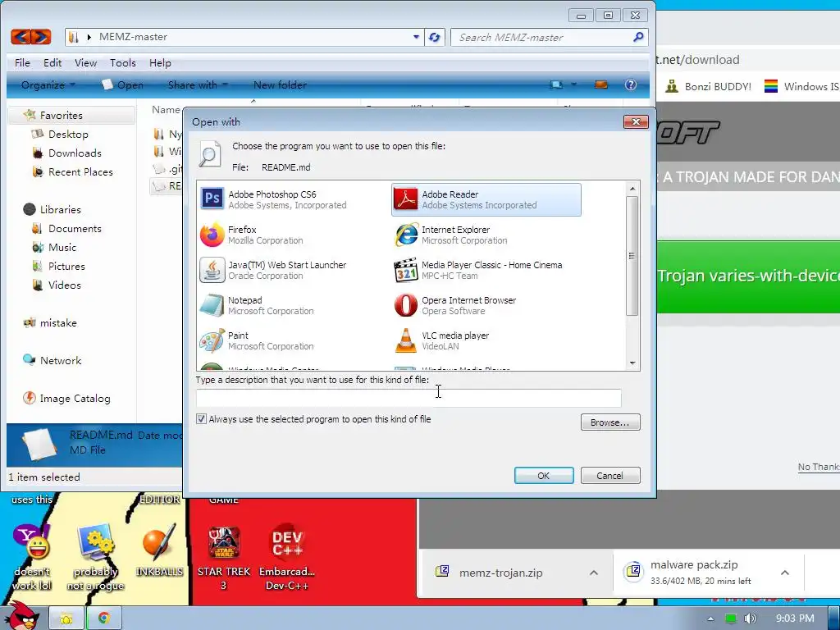Click Open in the Explorer toolbar
The width and height of the screenshot is (840, 630).
coord(123,84)
